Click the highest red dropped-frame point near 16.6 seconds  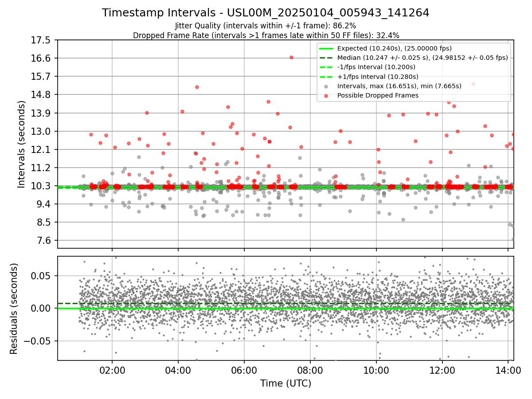[291, 57]
